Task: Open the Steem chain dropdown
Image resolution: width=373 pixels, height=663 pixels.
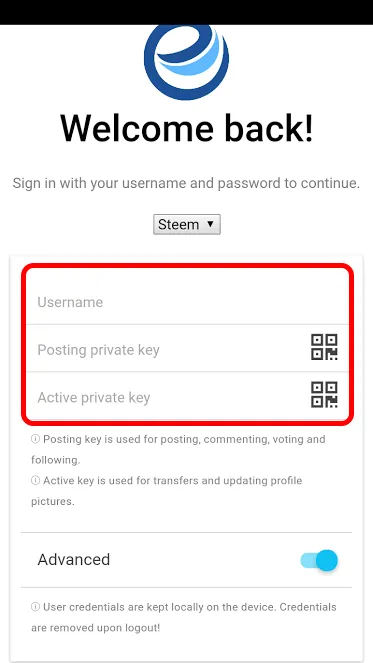Action: click(186, 225)
